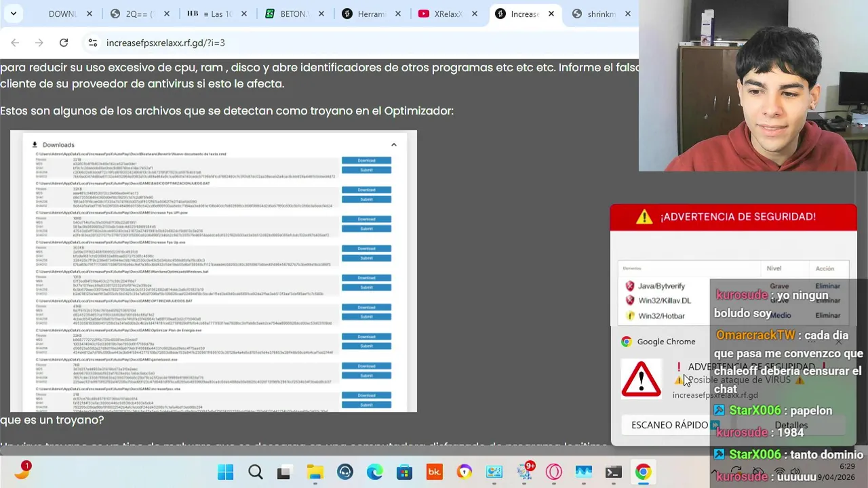This screenshot has width=868, height=488.
Task: Click the Downloads icon in embedded image
Action: point(35,144)
